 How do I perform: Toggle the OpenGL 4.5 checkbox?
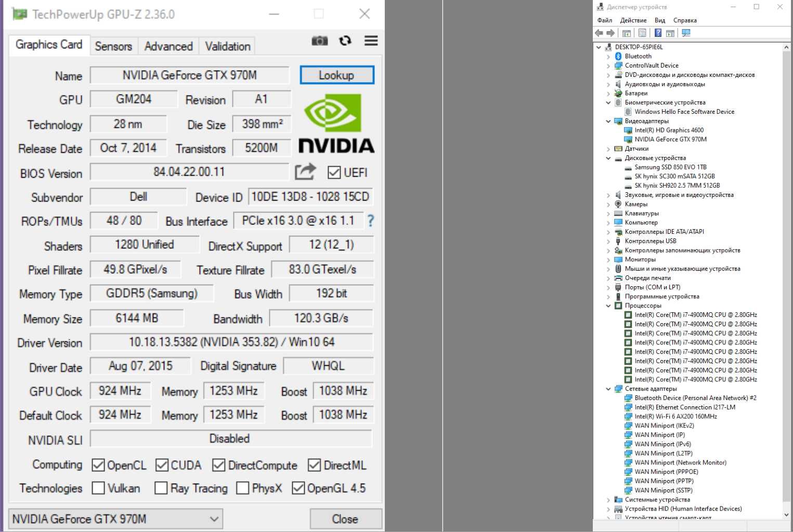click(x=298, y=488)
